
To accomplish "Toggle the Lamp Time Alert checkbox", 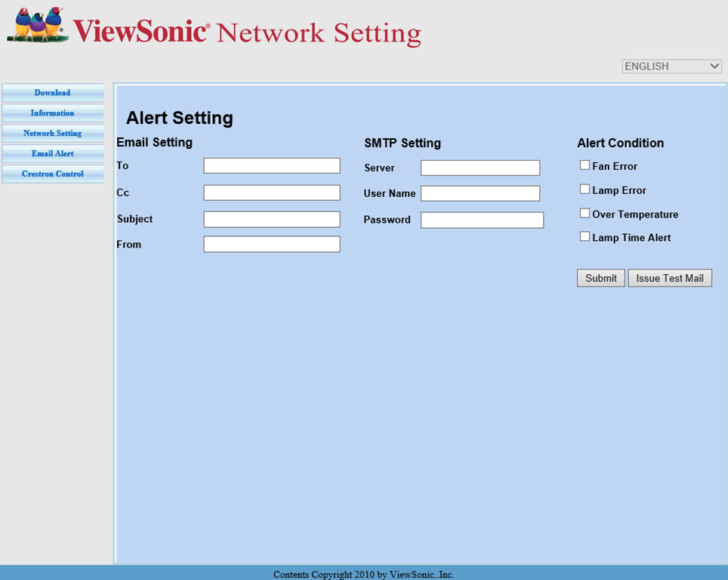I will pyautogui.click(x=585, y=236).
